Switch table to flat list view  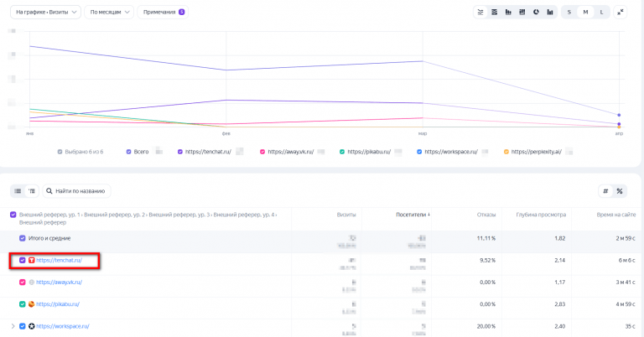pyautogui.click(x=18, y=191)
